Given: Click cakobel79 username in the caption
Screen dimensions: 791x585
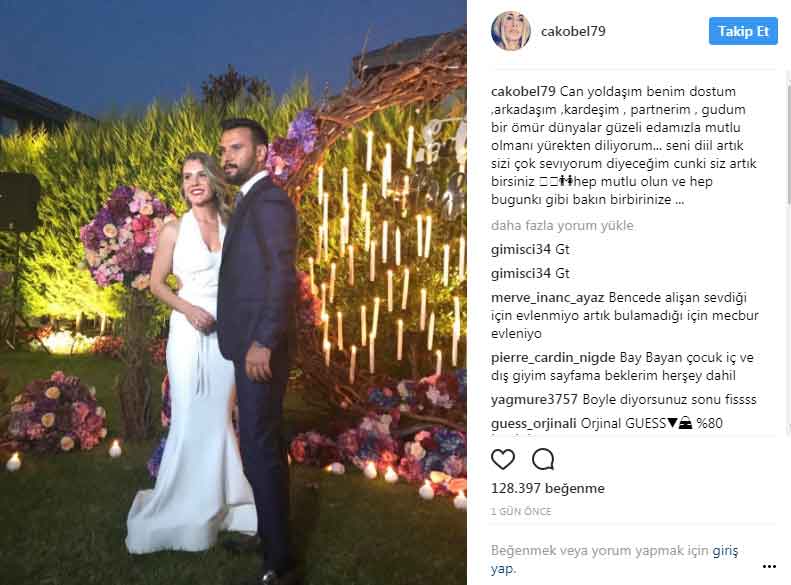Looking at the screenshot, I should (x=523, y=92).
